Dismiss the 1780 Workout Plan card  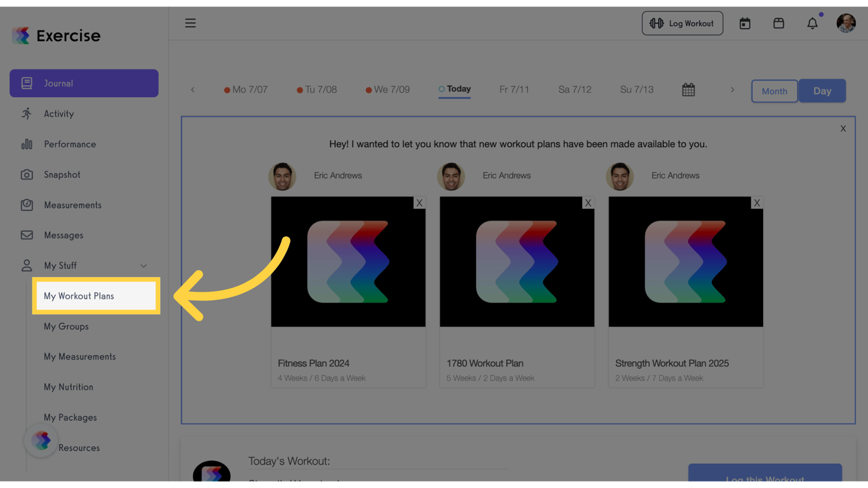(x=588, y=203)
